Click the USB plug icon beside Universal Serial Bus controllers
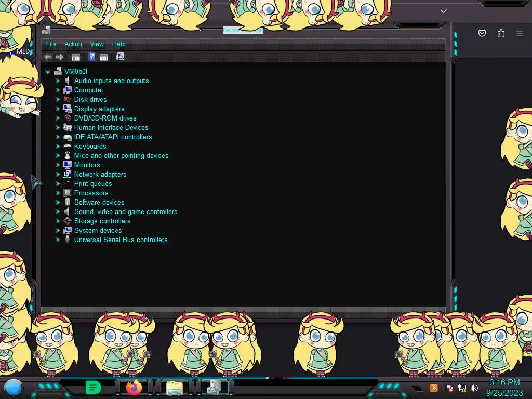This screenshot has width=532, height=399. tap(68, 240)
